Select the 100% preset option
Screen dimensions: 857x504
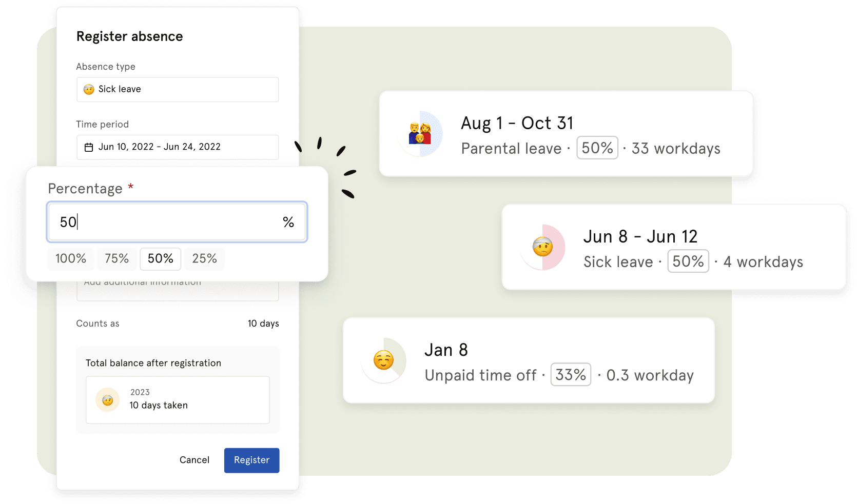tap(71, 259)
